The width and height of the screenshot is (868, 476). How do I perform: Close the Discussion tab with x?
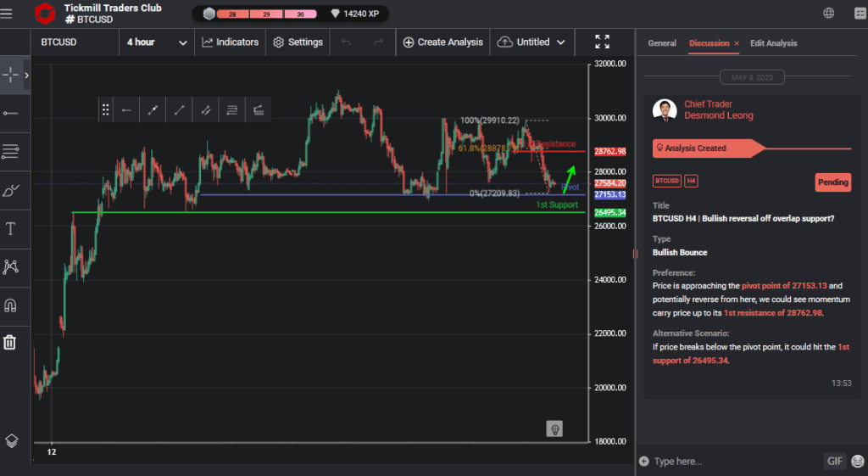point(737,43)
